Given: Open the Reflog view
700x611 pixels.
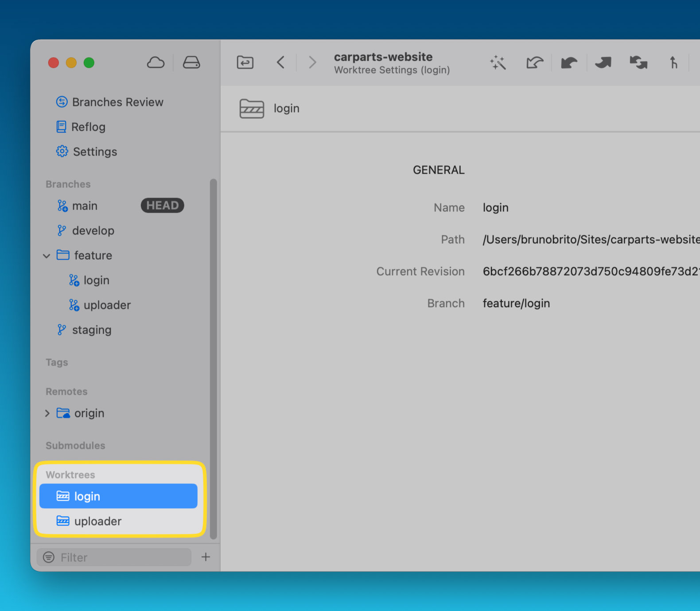Looking at the screenshot, I should pyautogui.click(x=88, y=127).
